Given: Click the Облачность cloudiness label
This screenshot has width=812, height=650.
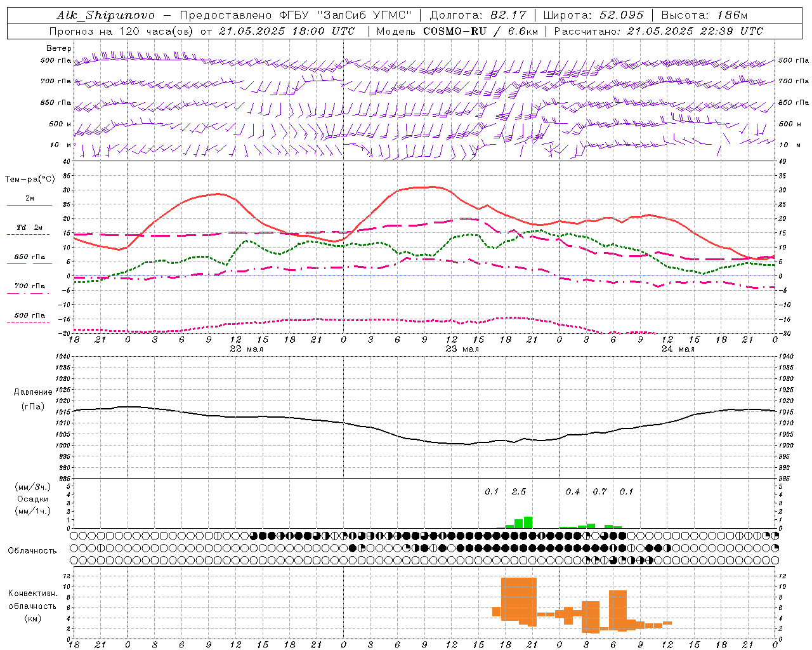Looking at the screenshot, I should pyautogui.click(x=32, y=550).
